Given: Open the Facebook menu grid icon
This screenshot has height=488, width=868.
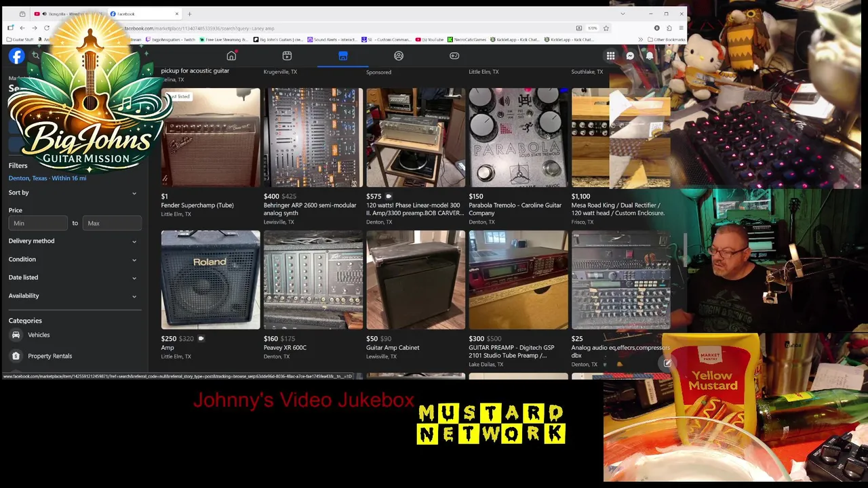Looking at the screenshot, I should click(x=610, y=56).
